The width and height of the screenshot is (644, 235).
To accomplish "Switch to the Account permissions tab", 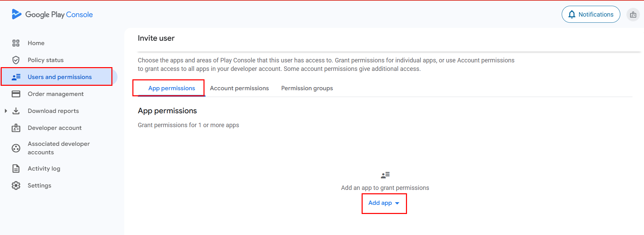I will [x=239, y=88].
